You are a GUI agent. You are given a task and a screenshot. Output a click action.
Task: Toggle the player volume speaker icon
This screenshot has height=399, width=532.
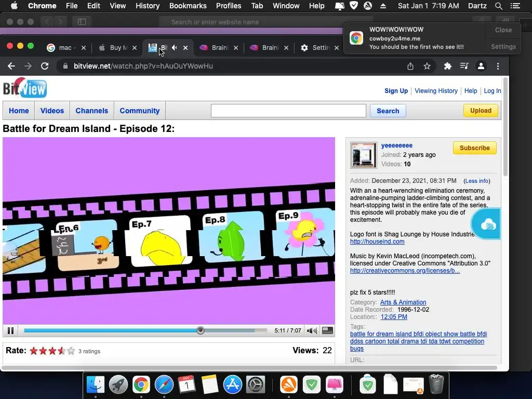[x=312, y=330]
